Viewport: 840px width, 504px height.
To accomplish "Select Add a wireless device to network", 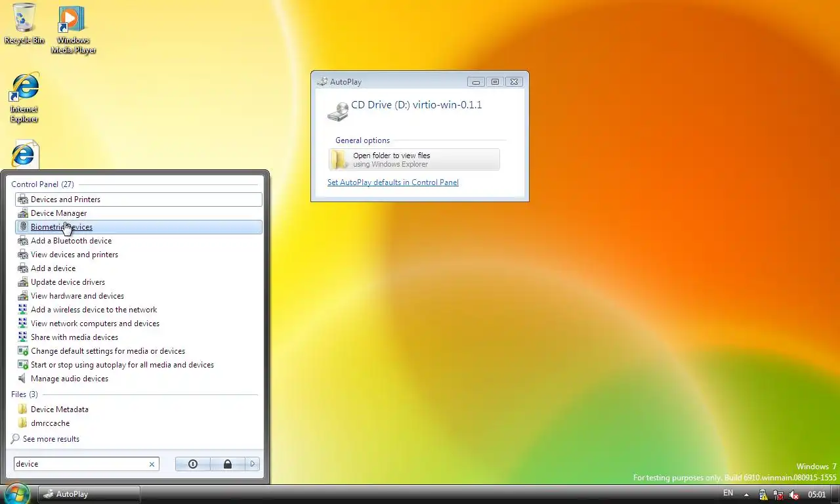I will (x=138, y=310).
